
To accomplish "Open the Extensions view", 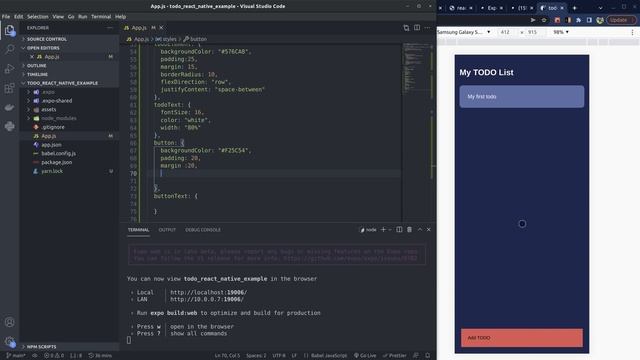I will [9, 88].
